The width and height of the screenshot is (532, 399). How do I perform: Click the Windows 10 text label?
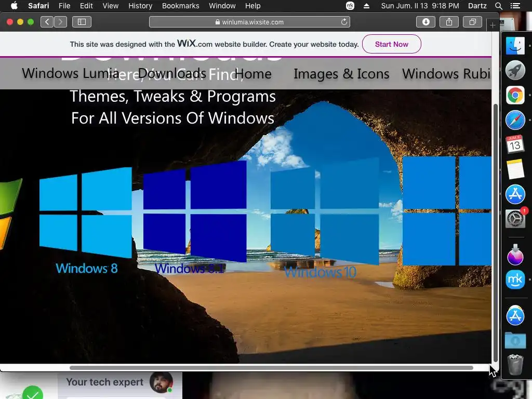(x=320, y=272)
